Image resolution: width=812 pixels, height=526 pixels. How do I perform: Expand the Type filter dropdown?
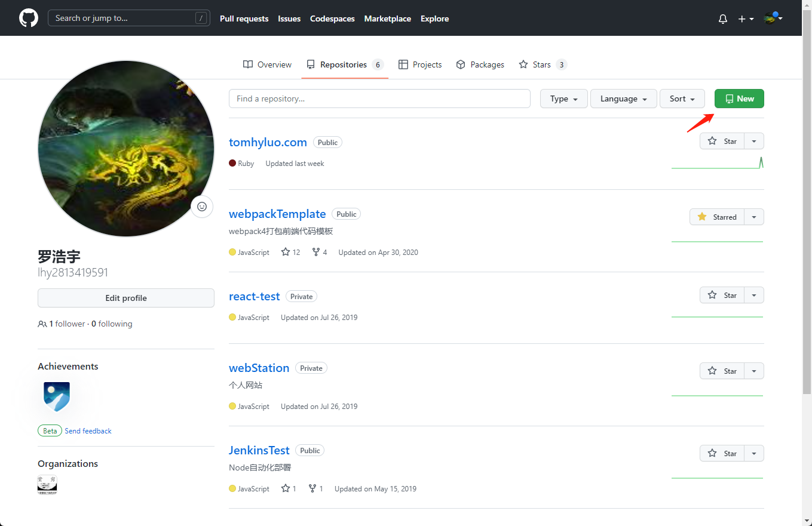tap(563, 99)
